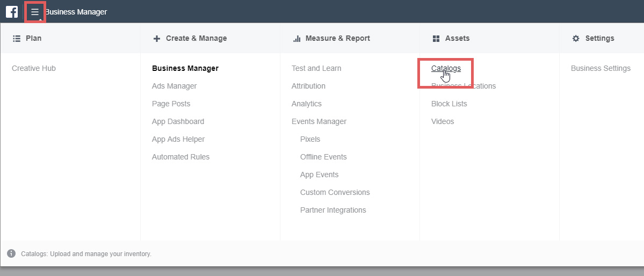Click the Assets grid icon
The image size is (644, 276).
[x=436, y=38]
